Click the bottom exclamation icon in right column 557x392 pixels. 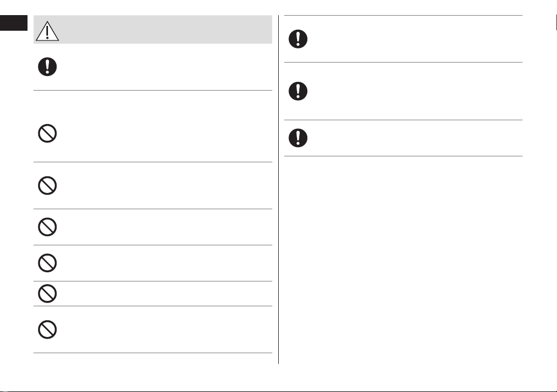click(298, 138)
